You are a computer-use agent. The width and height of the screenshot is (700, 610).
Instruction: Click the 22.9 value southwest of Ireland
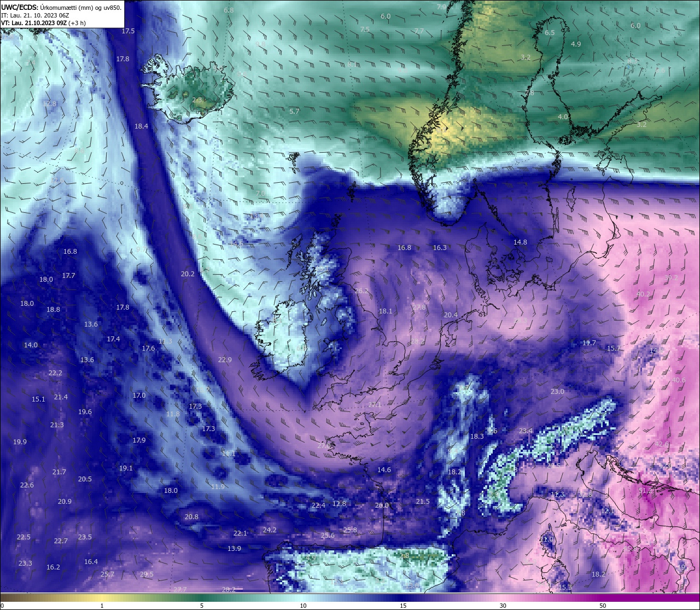pyautogui.click(x=225, y=360)
